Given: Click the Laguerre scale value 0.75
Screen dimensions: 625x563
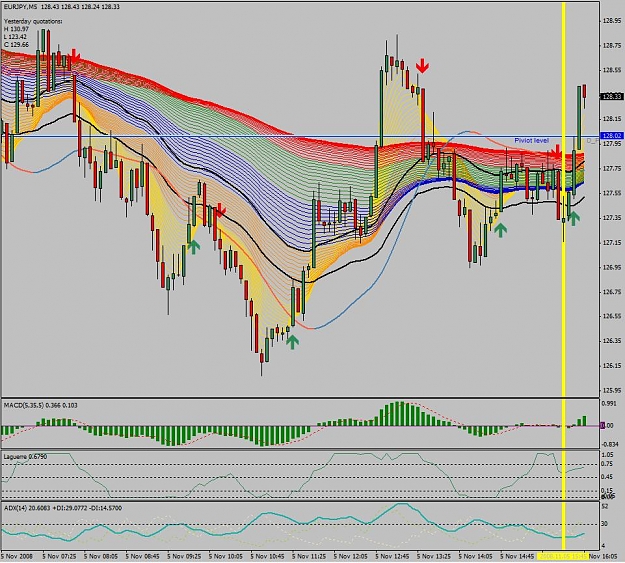Looking at the screenshot, I should (x=608, y=464).
